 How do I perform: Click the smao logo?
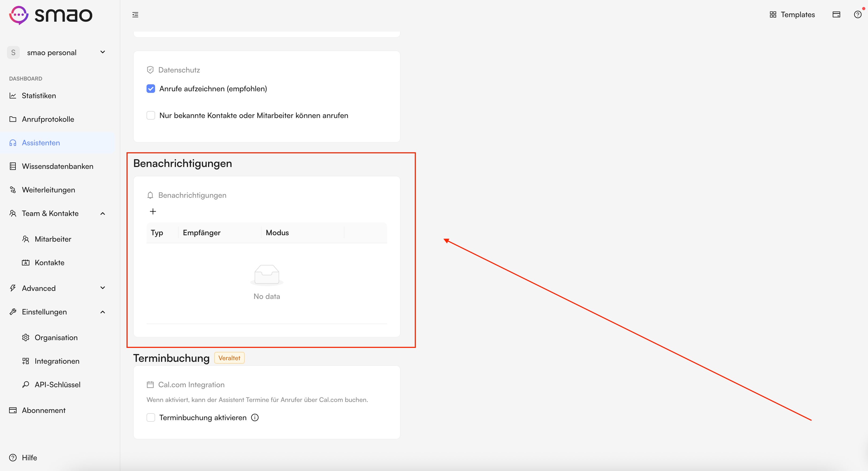pos(51,15)
